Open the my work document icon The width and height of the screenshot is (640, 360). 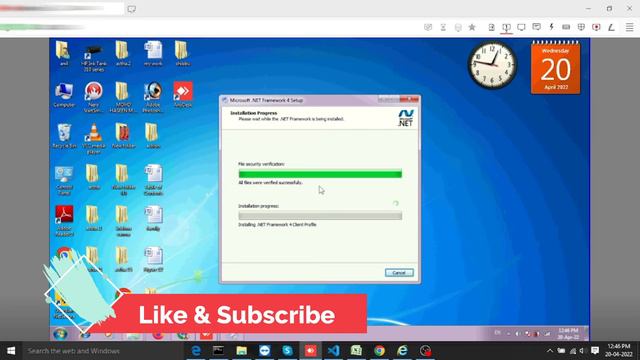[x=153, y=54]
